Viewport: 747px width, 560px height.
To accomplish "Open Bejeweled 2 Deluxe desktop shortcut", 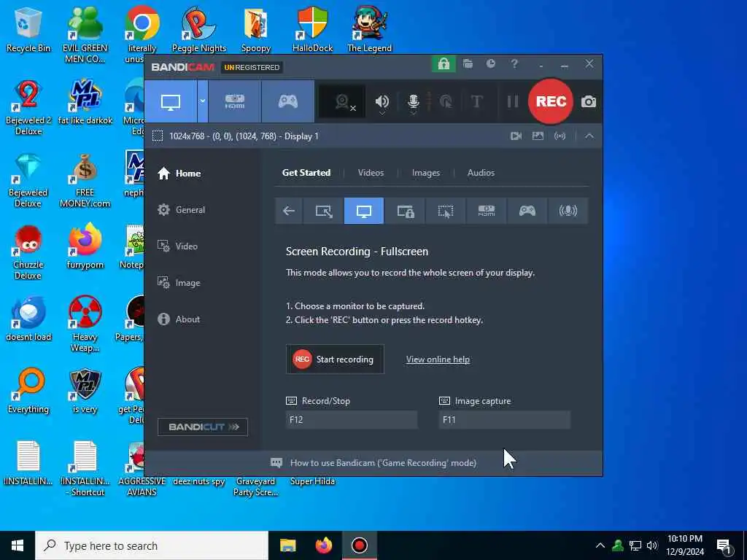I will pos(28,108).
